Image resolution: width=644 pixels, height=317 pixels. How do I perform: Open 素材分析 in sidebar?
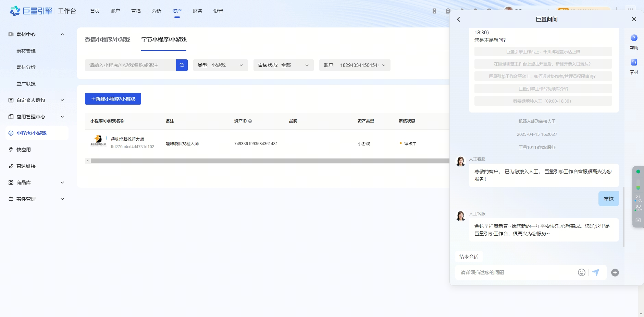coord(26,67)
